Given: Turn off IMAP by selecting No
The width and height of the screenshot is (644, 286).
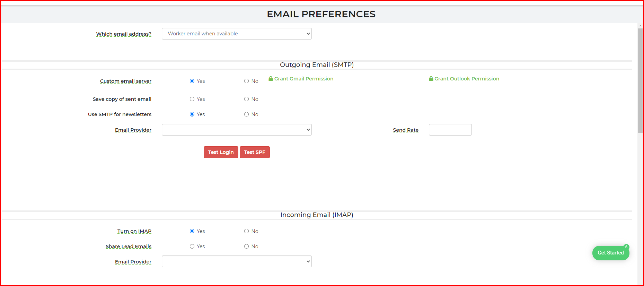Looking at the screenshot, I should tap(246, 231).
